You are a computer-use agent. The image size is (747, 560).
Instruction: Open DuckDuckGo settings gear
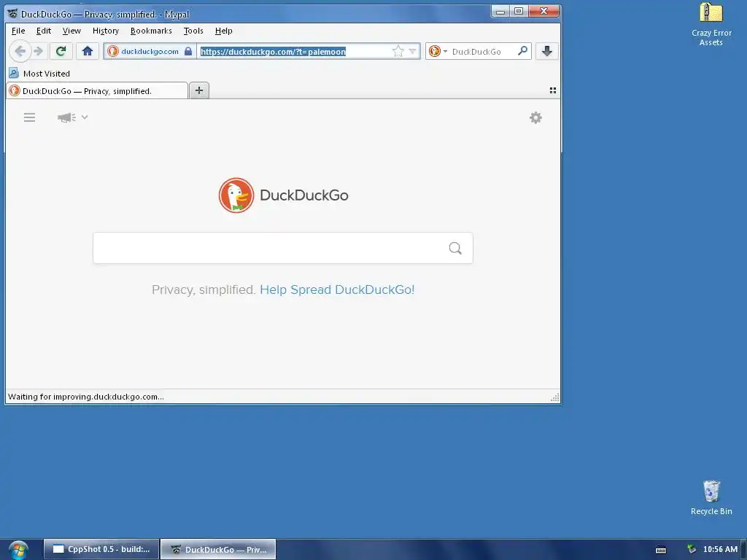tap(536, 117)
